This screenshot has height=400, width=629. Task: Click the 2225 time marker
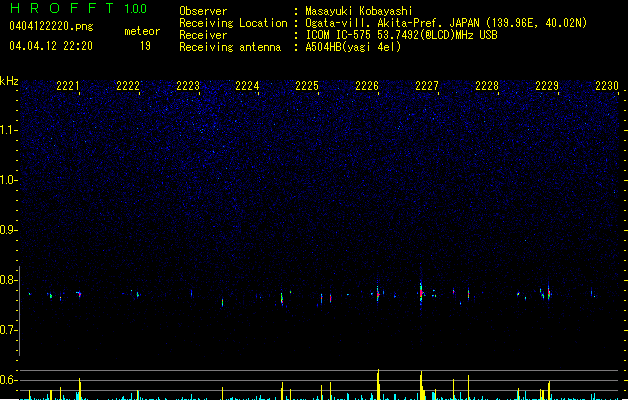(307, 86)
